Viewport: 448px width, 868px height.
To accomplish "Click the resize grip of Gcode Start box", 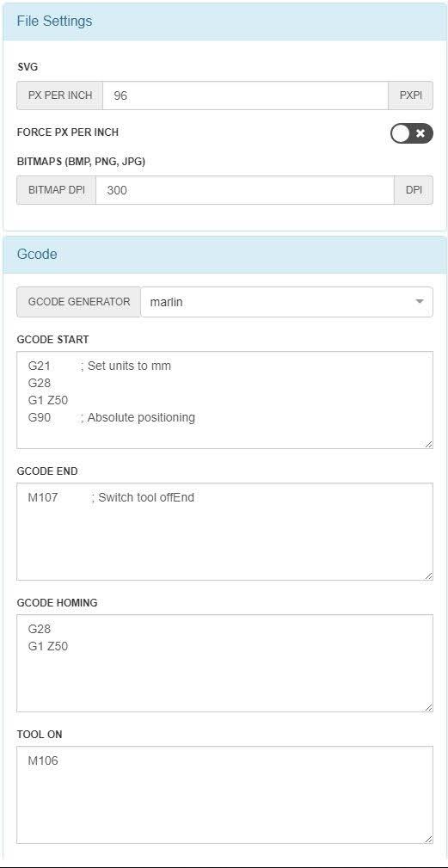I will pos(428,444).
